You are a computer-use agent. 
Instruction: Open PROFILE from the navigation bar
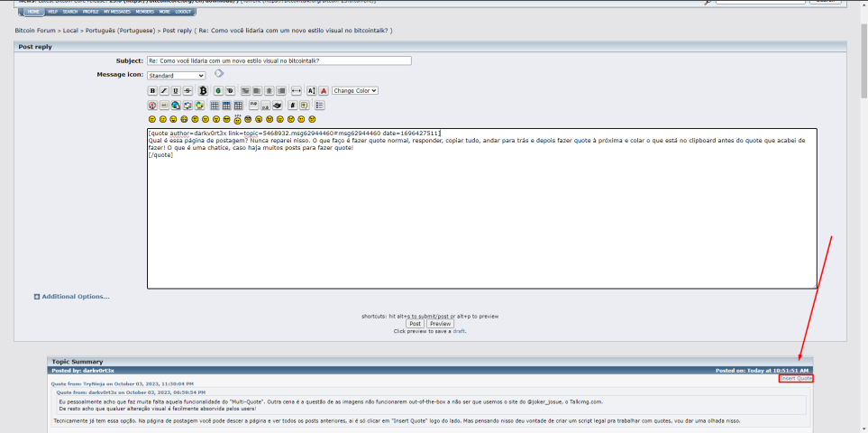click(x=91, y=12)
